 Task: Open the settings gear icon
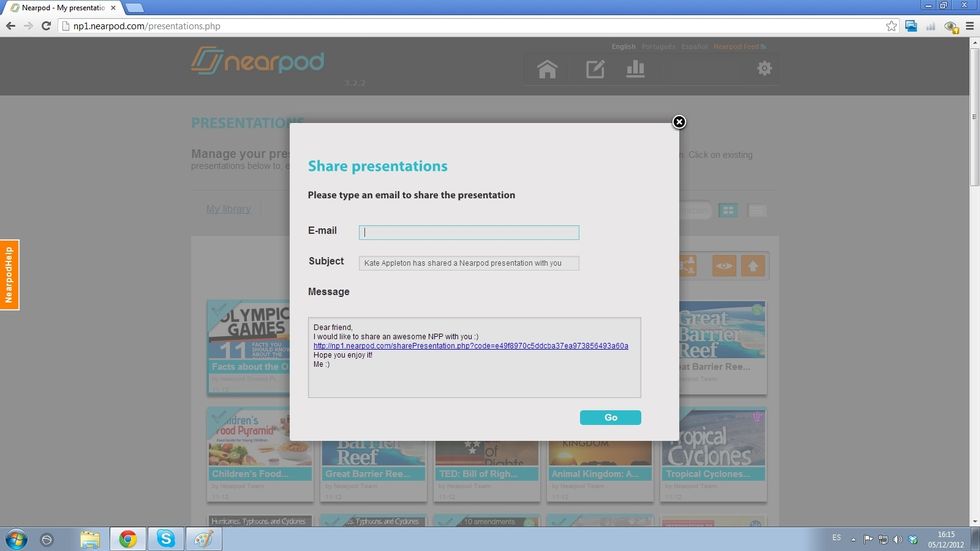[x=764, y=68]
